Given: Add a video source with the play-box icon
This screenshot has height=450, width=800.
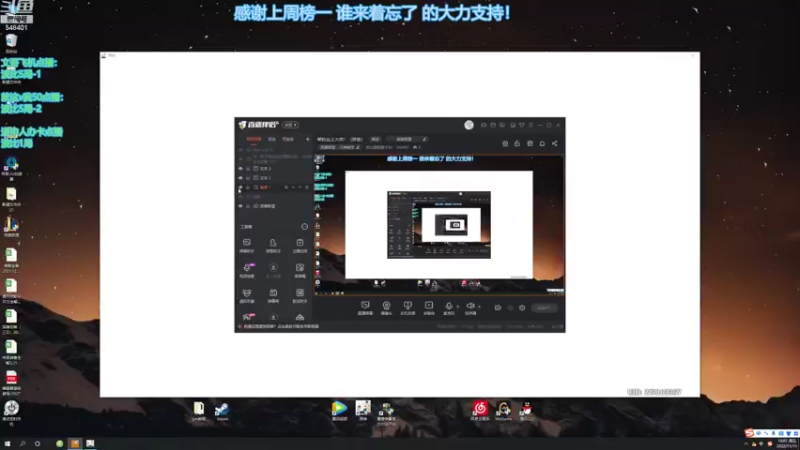Looking at the screenshot, I should (429, 308).
